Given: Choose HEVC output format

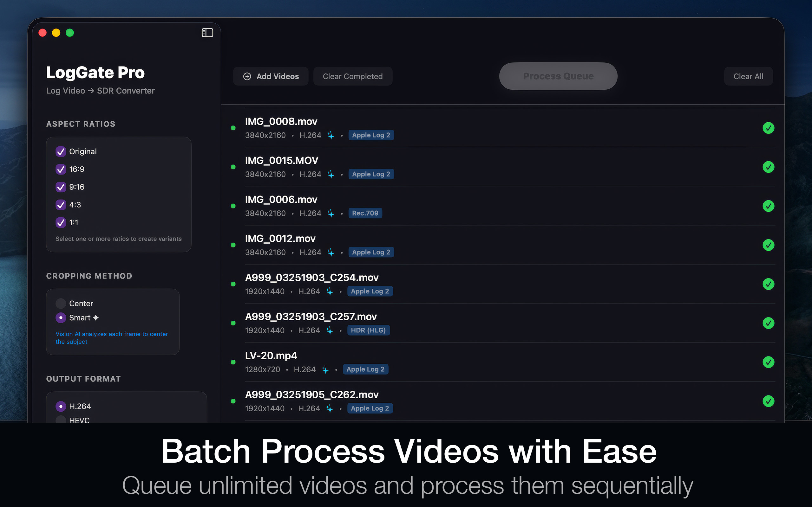Looking at the screenshot, I should click(61, 420).
